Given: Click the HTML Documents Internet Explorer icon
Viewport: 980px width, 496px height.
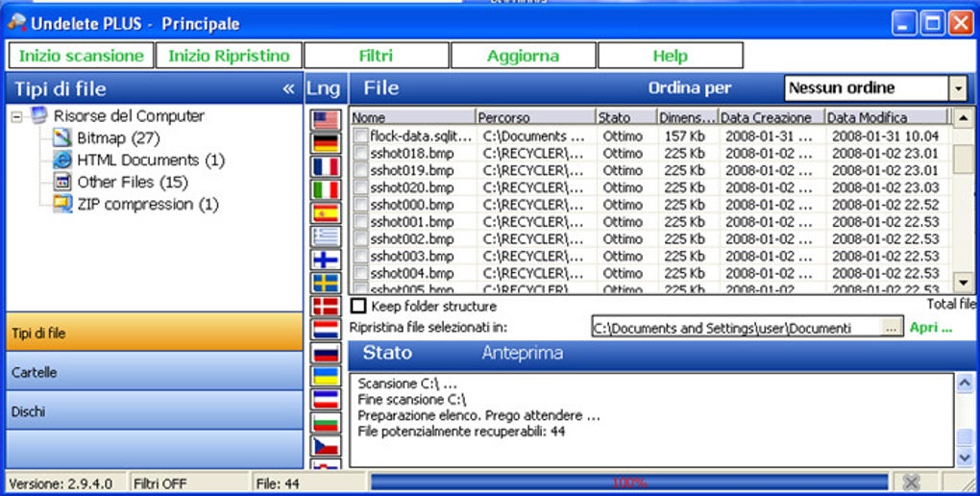Looking at the screenshot, I should coord(61,160).
